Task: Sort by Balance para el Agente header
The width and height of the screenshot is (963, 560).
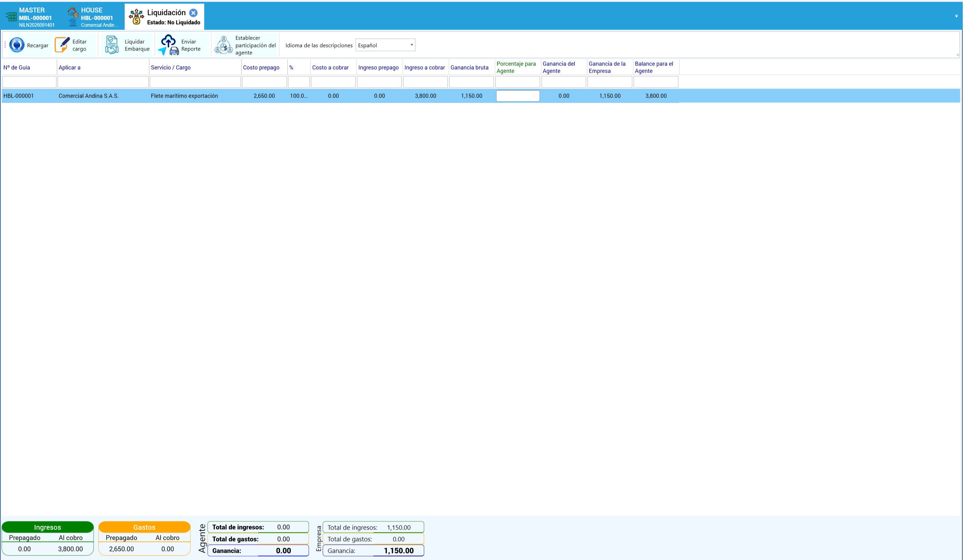Action: coord(656,67)
